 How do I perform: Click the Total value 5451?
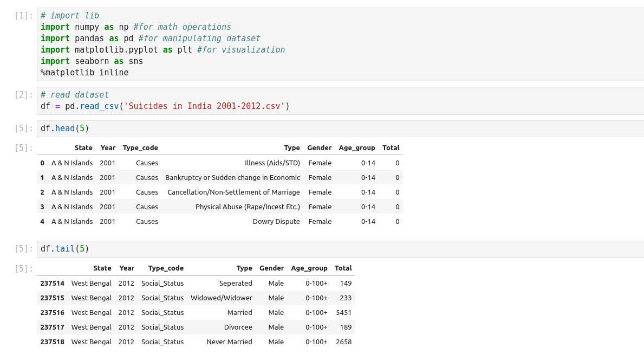343,313
